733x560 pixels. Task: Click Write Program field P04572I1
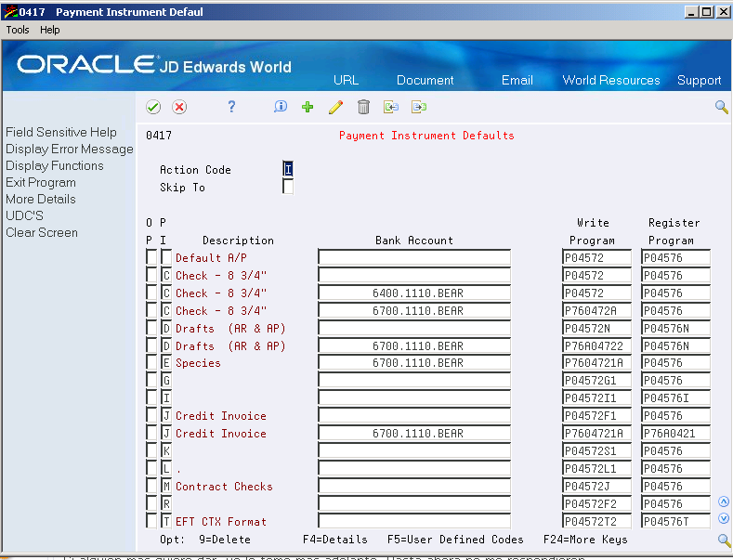point(596,397)
